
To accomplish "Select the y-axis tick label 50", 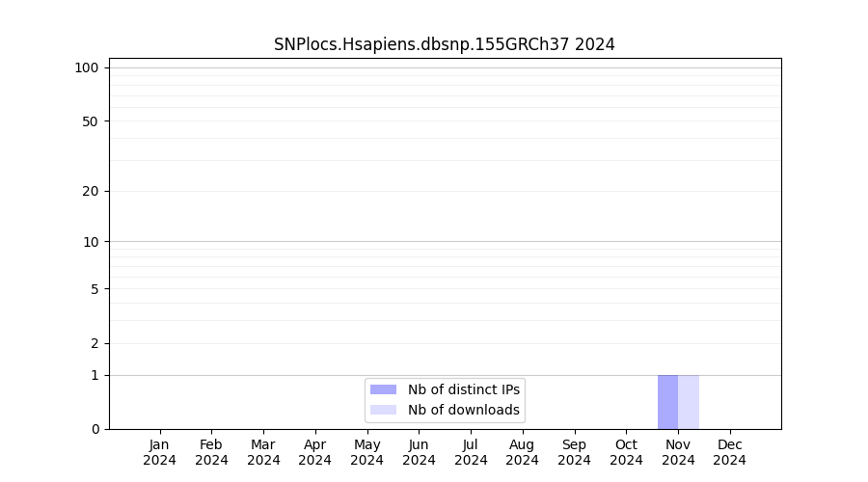I will [x=91, y=121].
